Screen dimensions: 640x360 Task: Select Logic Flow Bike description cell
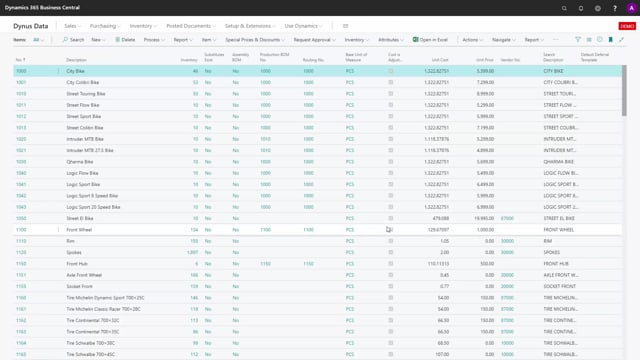point(82,173)
